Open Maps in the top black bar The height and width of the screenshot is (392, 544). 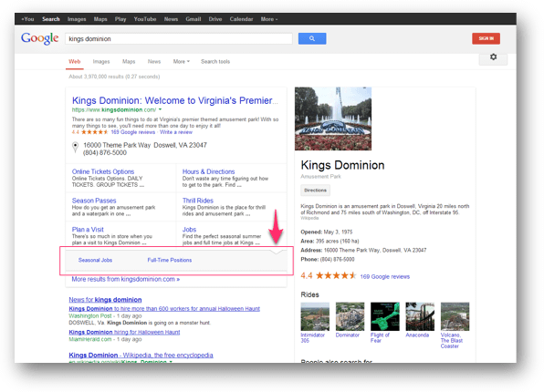pyautogui.click(x=100, y=19)
